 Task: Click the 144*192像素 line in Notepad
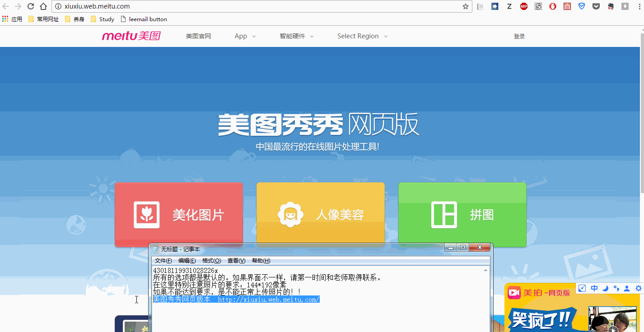[x=219, y=285]
